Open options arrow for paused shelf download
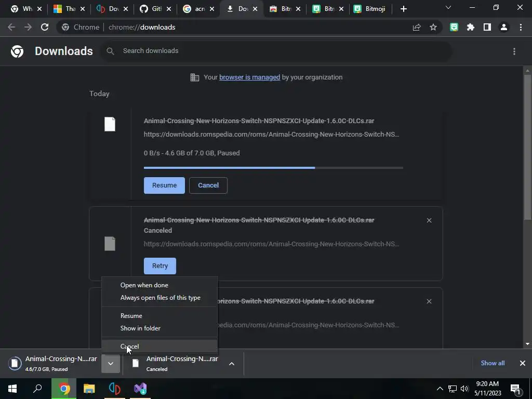This screenshot has width=532, height=399. 111,363
